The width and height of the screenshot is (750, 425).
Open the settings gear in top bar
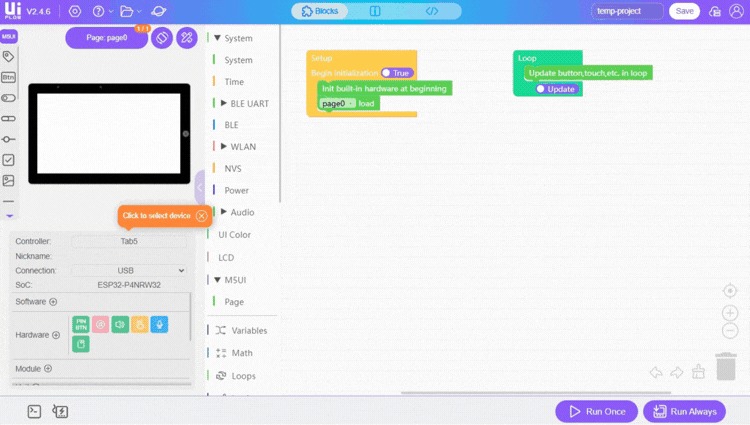pos(75,11)
